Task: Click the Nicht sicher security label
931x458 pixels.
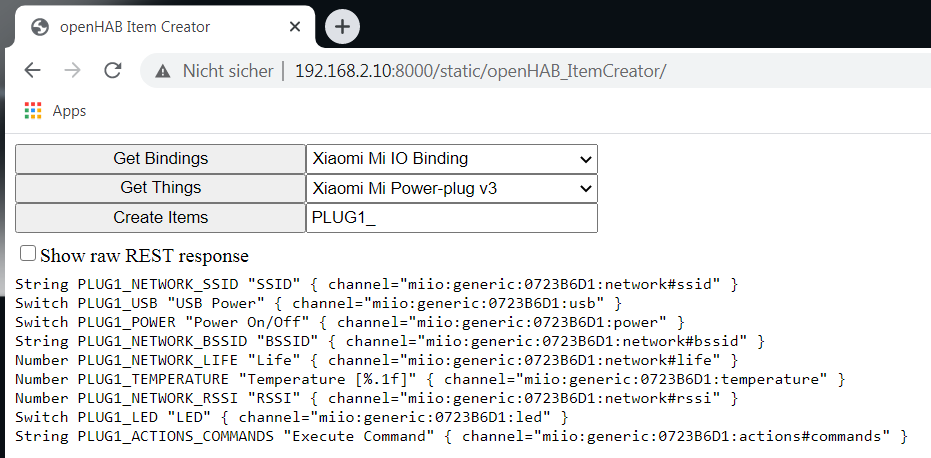Action: [228, 71]
